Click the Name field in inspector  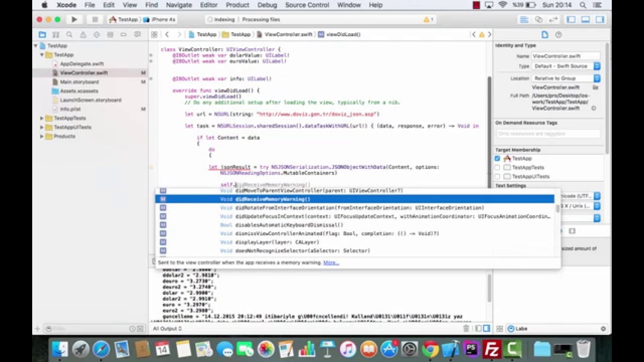(566, 56)
